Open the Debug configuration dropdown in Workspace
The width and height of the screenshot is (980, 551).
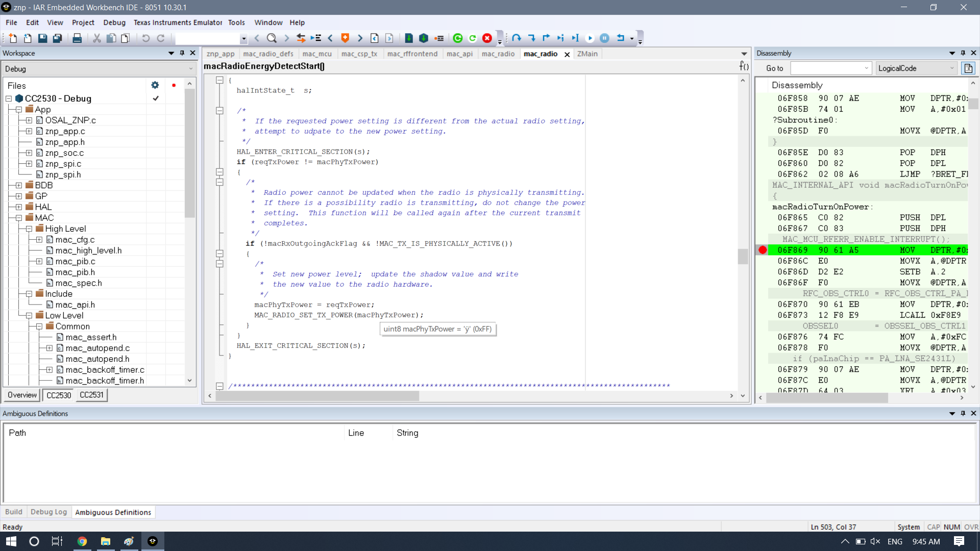click(x=190, y=69)
